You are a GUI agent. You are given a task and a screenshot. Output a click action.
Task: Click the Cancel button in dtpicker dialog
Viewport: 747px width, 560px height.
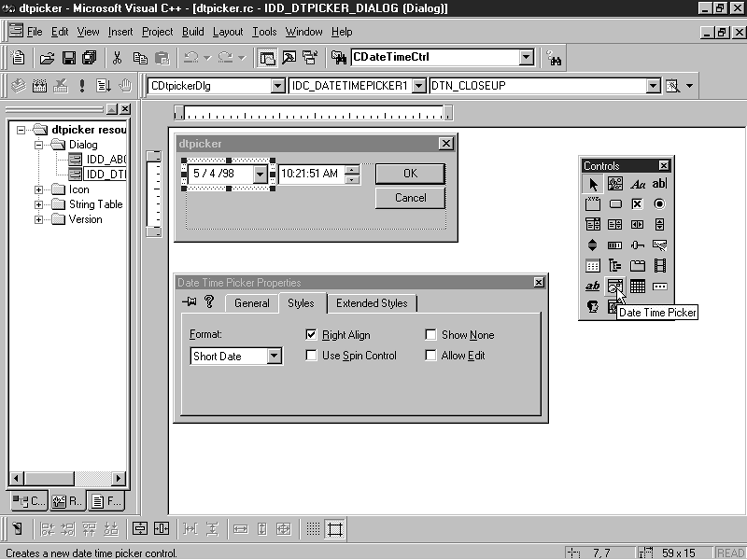click(x=410, y=198)
